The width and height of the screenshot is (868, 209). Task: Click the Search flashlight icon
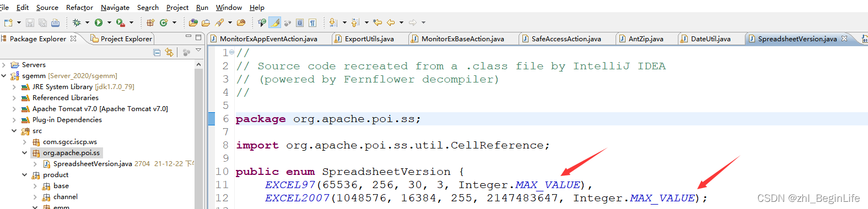219,23
